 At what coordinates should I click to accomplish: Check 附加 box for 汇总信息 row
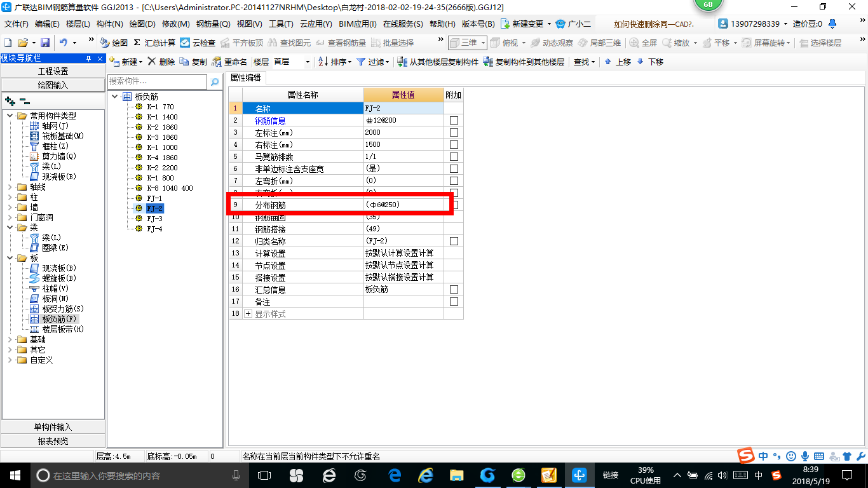pos(454,290)
